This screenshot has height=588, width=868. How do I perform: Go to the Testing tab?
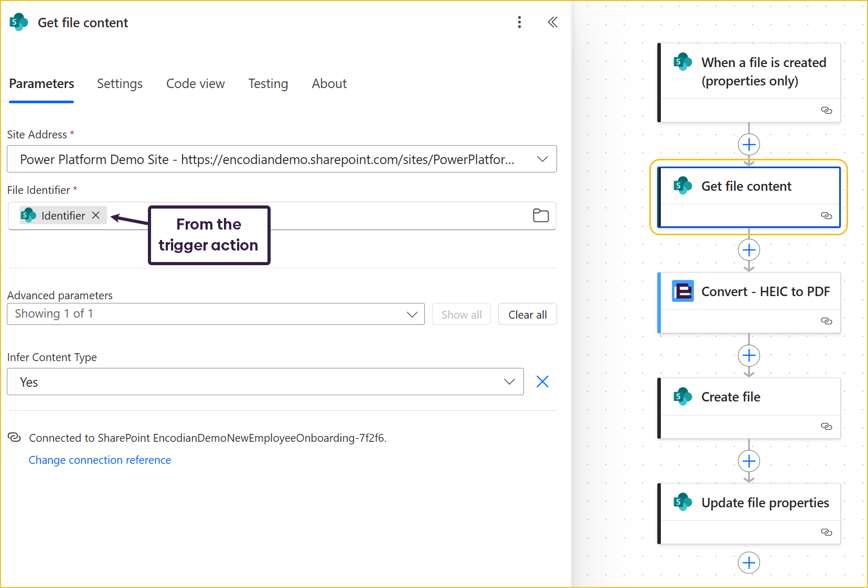[268, 84]
